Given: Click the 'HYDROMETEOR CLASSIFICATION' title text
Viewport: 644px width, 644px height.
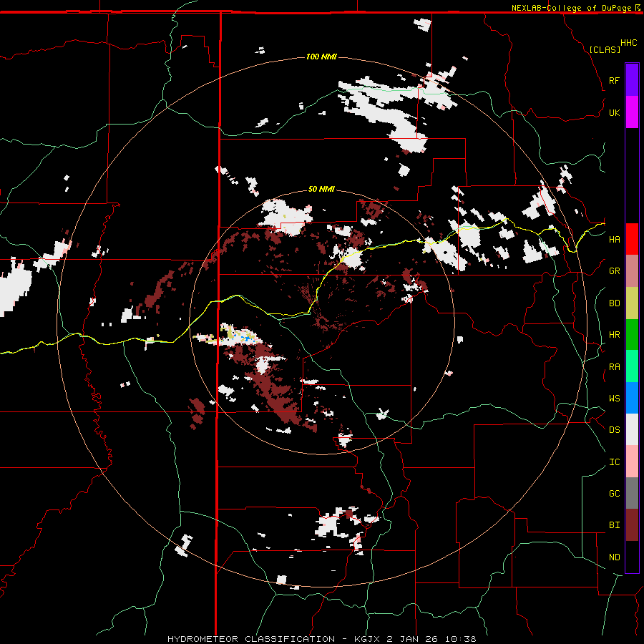Looking at the screenshot, I should [251, 639].
